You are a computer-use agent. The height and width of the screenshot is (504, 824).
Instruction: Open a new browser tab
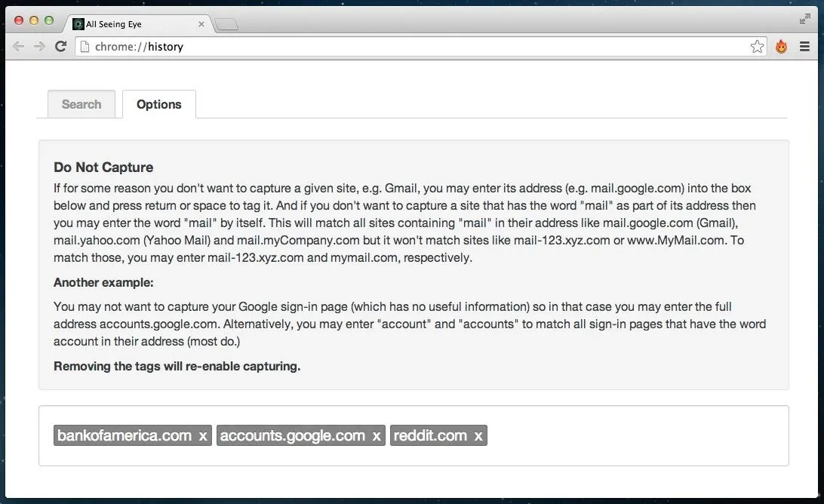(226, 24)
